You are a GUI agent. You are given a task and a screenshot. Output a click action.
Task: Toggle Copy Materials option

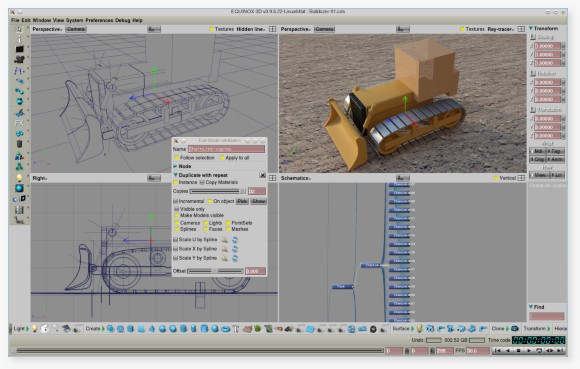point(202,182)
